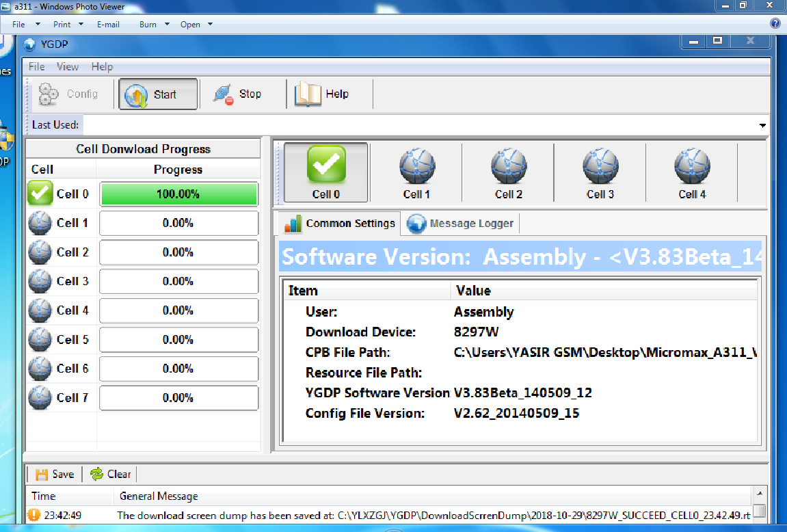Select the Cell 3 globe icon at top

tap(601, 166)
